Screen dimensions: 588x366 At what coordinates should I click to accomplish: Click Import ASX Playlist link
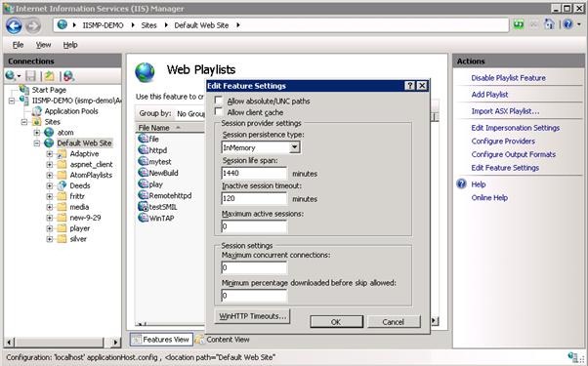(x=505, y=111)
